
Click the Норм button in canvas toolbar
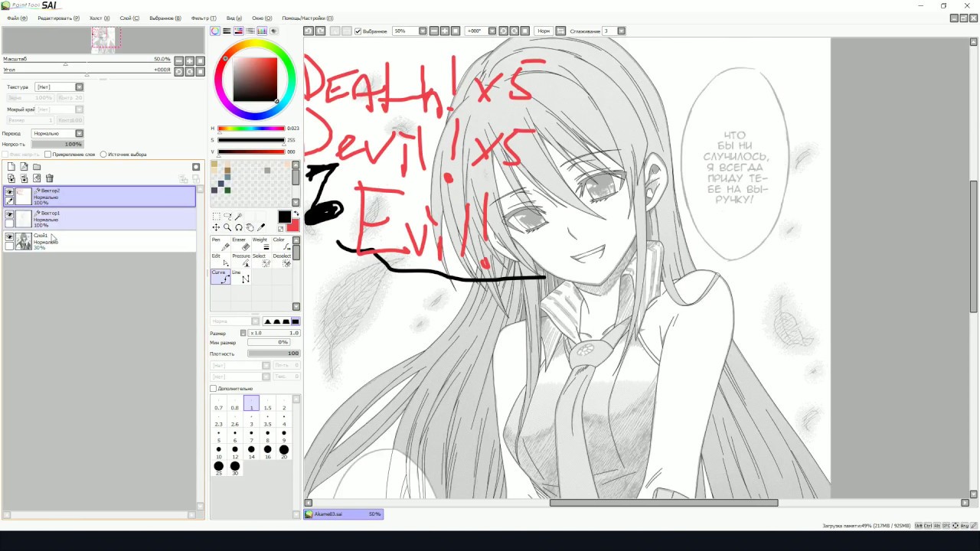(544, 31)
